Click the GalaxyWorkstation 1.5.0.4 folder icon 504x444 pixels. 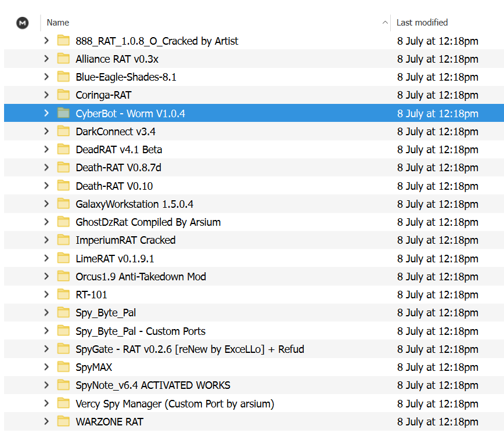(x=63, y=204)
